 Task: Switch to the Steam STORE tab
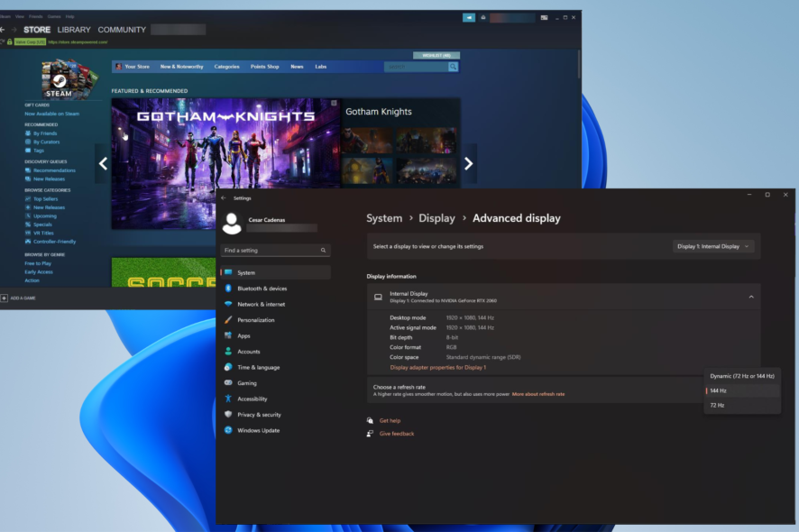pos(37,30)
